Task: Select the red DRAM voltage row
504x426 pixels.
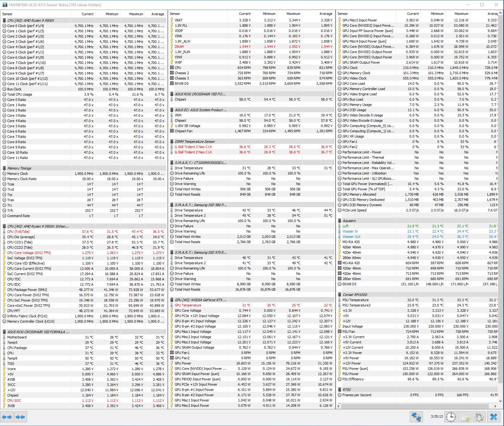Action: point(251,47)
